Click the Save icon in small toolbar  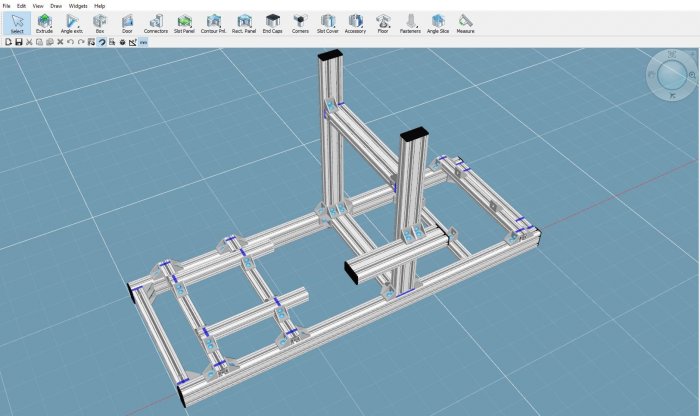[18, 42]
